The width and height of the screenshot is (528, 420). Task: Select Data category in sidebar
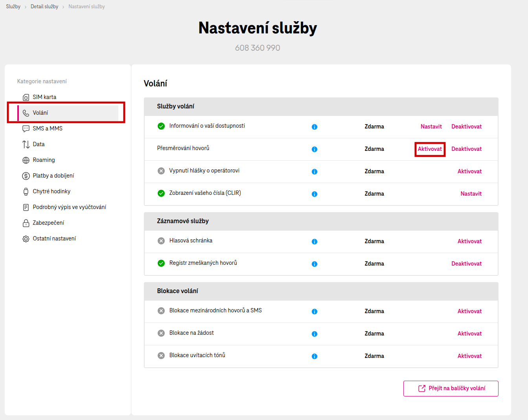point(39,144)
